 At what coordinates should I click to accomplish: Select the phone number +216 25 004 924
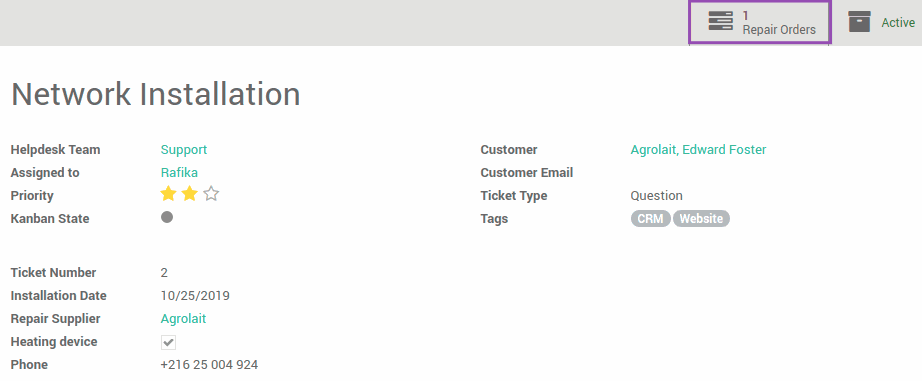coord(209,365)
